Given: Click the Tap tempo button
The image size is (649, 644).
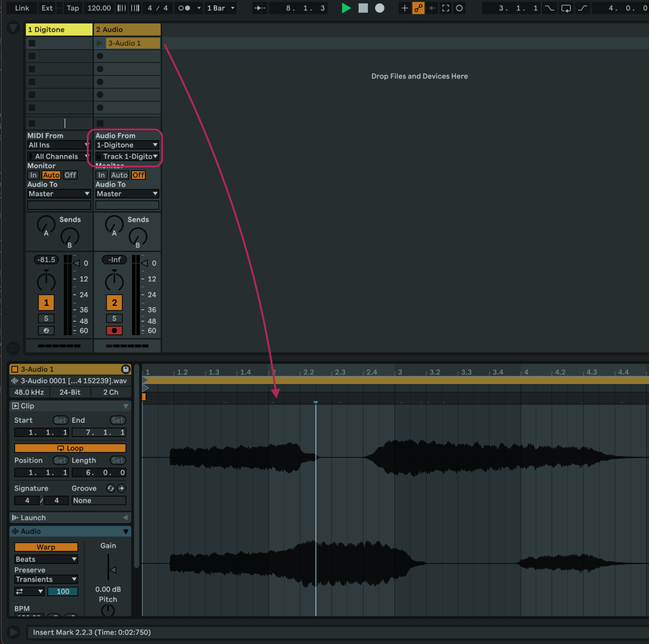Looking at the screenshot, I should point(73,8).
